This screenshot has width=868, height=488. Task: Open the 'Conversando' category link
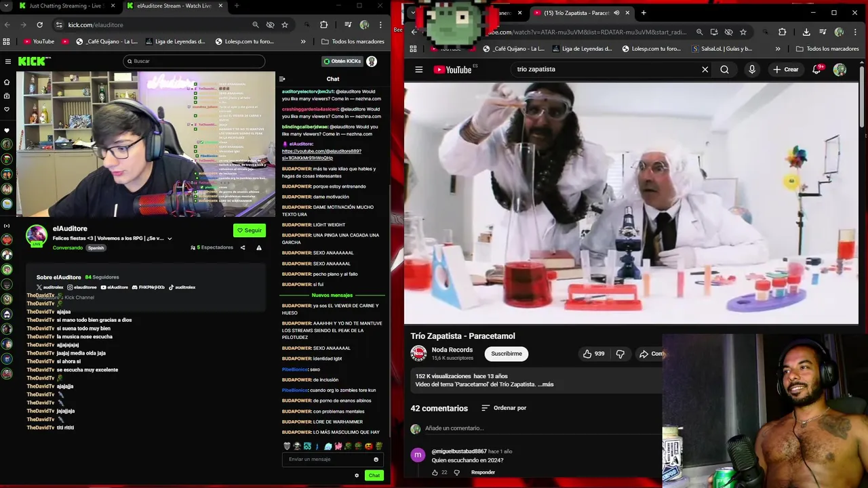coord(68,247)
